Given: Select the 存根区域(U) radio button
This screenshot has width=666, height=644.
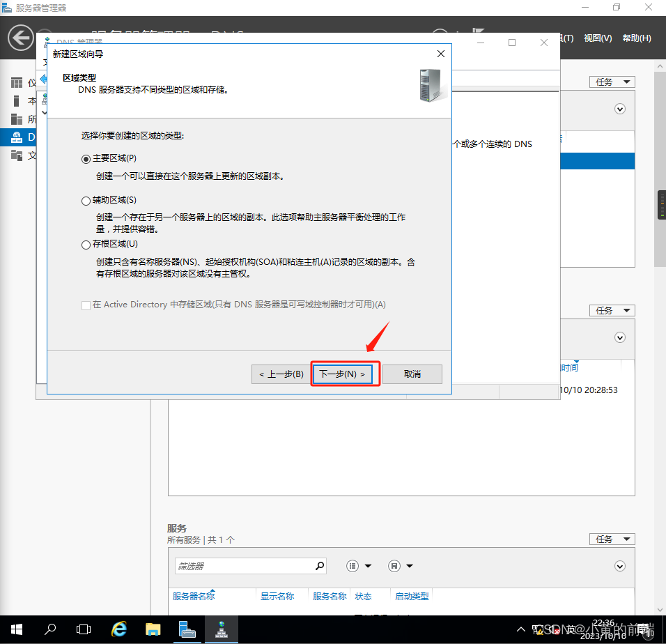Looking at the screenshot, I should (86, 245).
